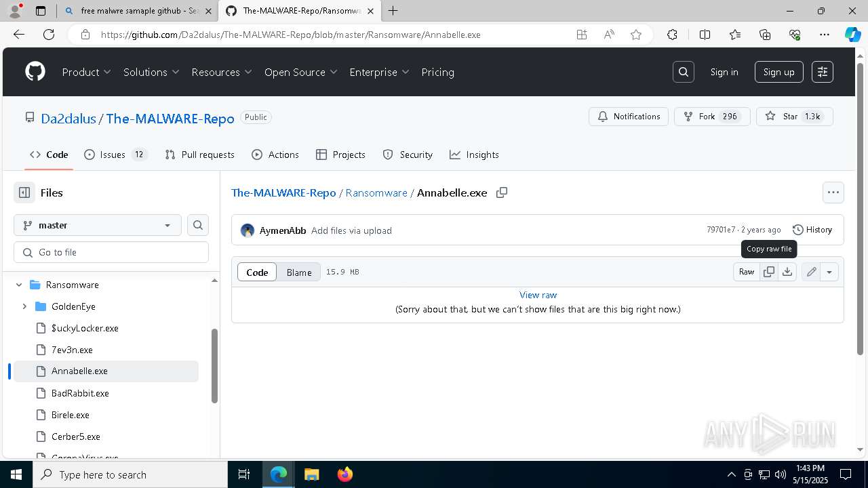Screen dimensions: 868x488
Task: Click the Go to file input
Action: pos(111,252)
